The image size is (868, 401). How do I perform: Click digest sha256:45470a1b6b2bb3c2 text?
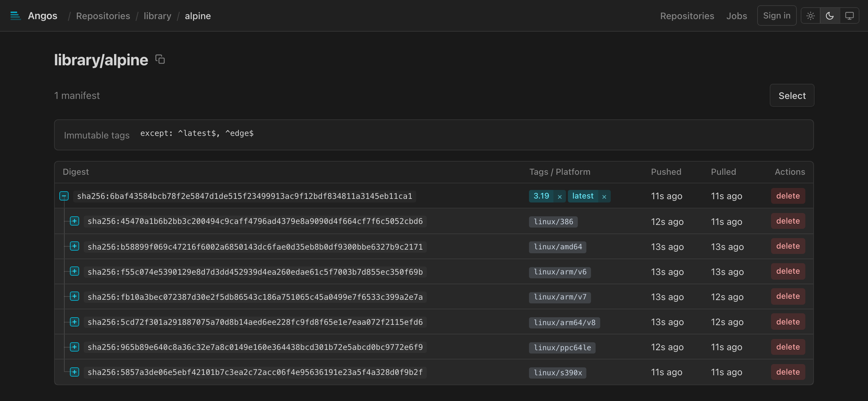(255, 221)
